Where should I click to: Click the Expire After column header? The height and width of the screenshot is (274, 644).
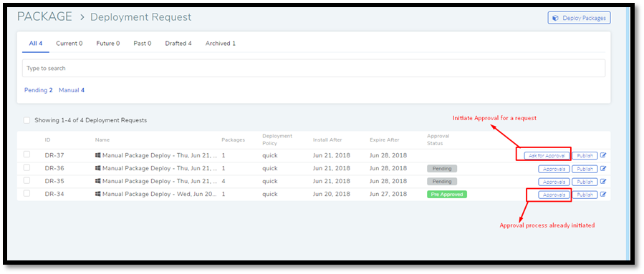385,140
